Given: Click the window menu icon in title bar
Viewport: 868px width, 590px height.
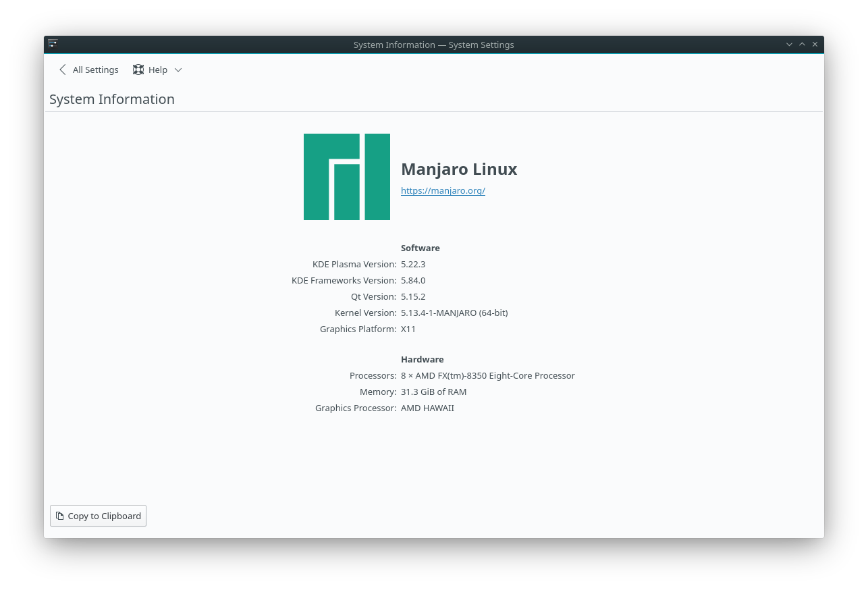Looking at the screenshot, I should pyautogui.click(x=53, y=45).
